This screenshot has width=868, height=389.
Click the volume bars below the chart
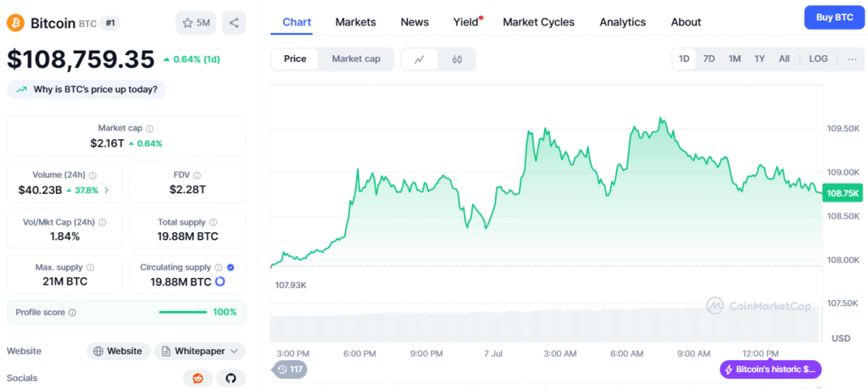pyautogui.click(x=545, y=326)
